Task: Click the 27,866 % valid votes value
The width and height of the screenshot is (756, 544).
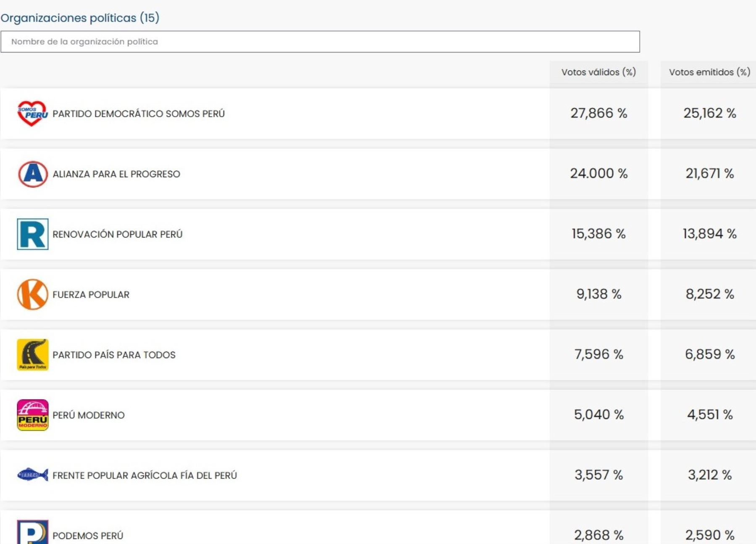Action: click(x=598, y=113)
